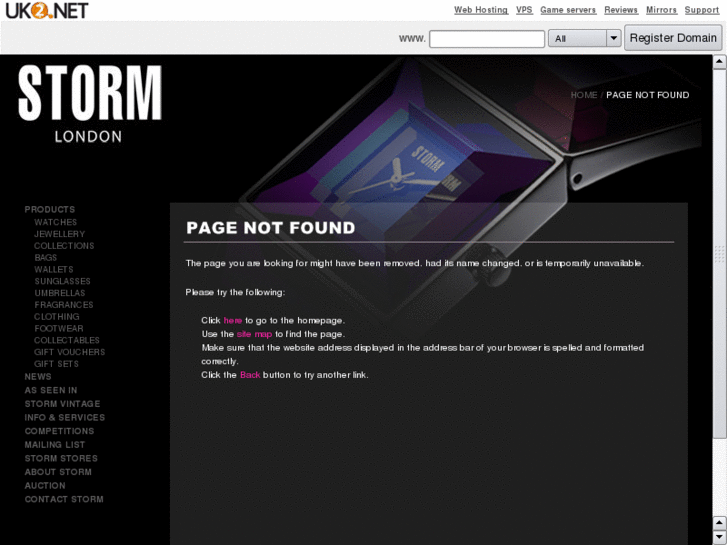Go to HOME in the breadcrumb
This screenshot has height=545, width=727.
click(583, 95)
